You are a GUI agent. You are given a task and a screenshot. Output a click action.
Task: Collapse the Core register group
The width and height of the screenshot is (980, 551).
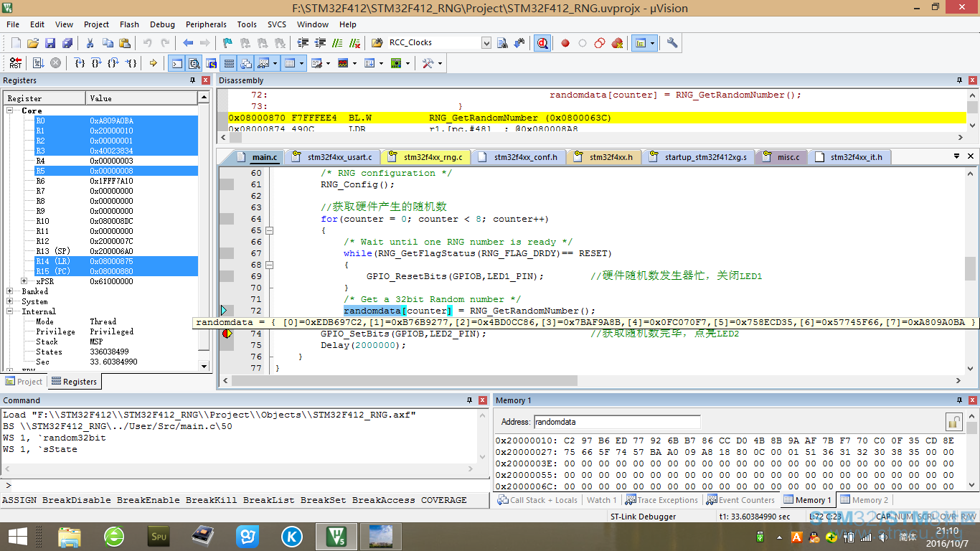click(11, 110)
